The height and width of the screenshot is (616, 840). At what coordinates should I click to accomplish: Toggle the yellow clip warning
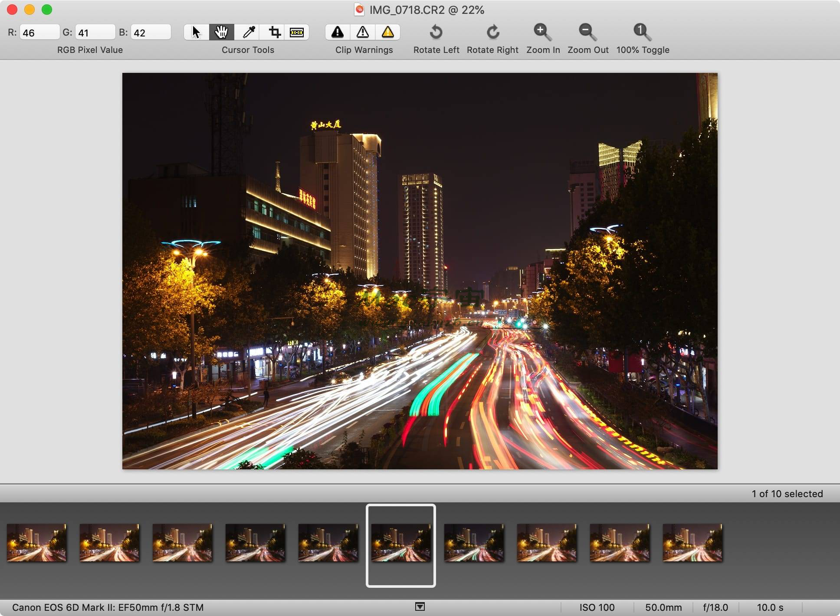click(x=387, y=32)
